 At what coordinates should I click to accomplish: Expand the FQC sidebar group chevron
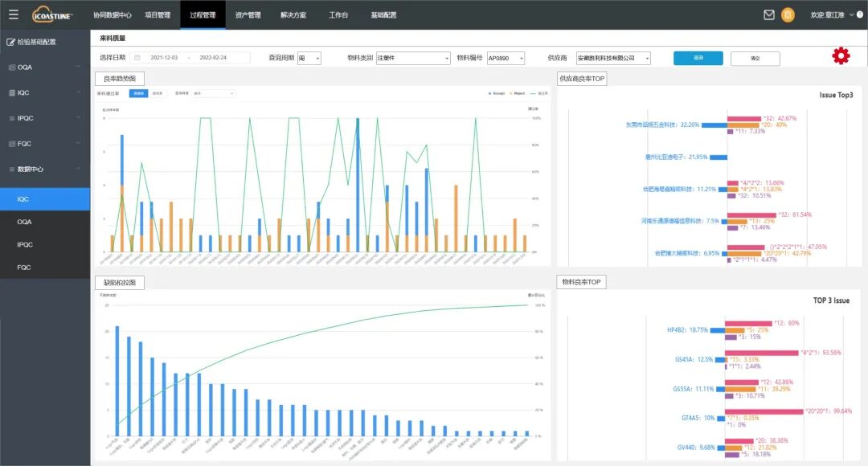78,143
